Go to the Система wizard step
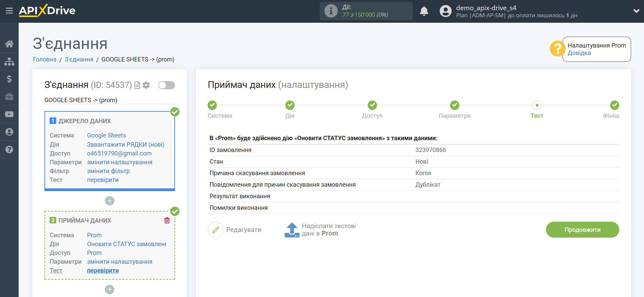Screen dimensions: 644x297 [212, 105]
